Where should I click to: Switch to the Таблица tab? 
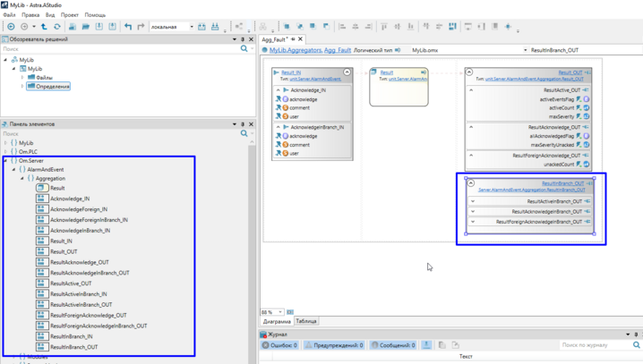click(x=306, y=321)
